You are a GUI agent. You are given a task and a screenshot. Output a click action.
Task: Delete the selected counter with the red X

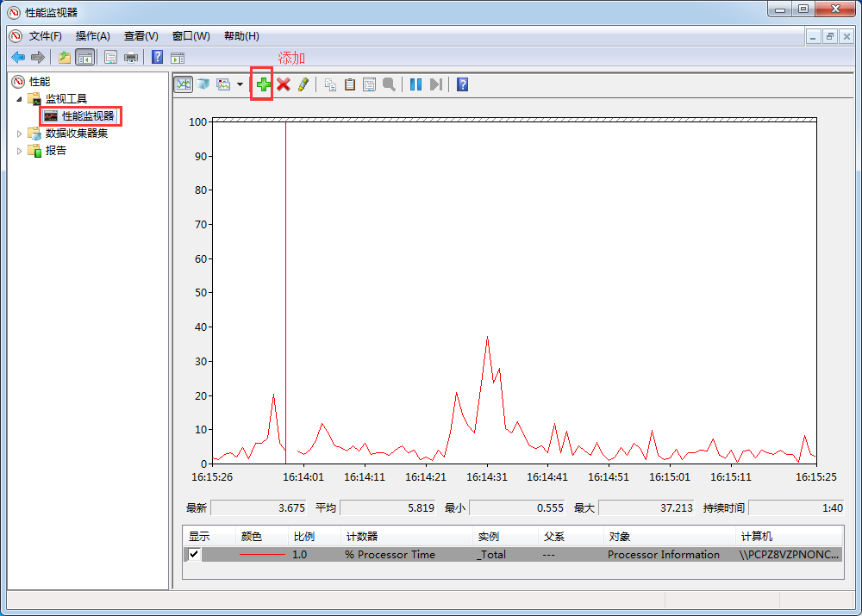coord(283,84)
